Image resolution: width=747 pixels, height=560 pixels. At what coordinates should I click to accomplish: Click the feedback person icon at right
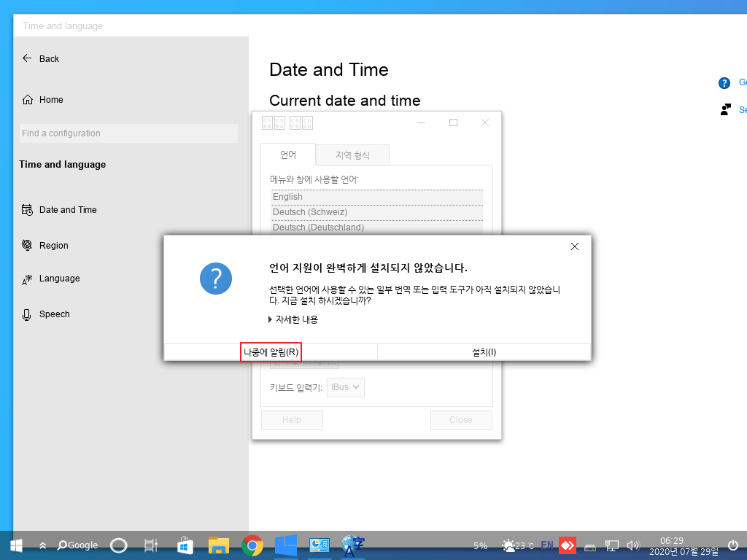pos(726,110)
